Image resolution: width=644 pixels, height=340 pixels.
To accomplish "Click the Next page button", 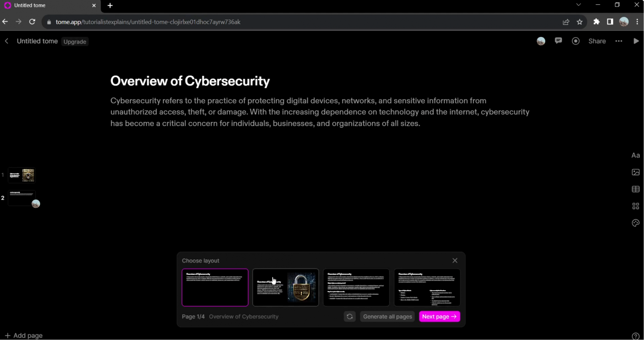I will [x=439, y=317].
